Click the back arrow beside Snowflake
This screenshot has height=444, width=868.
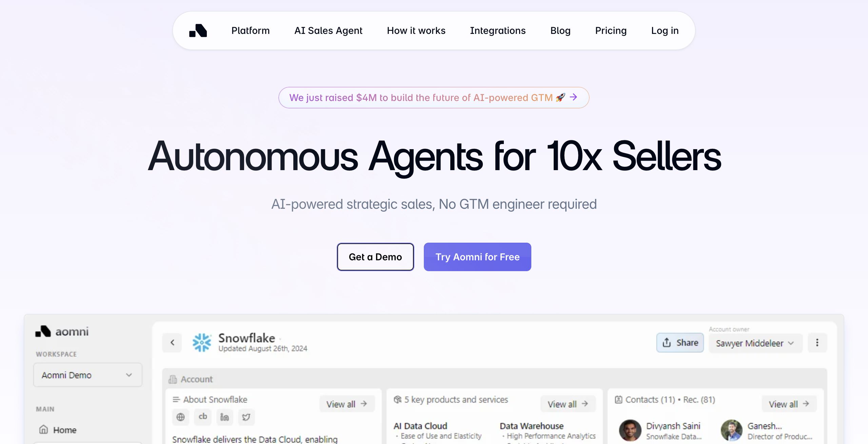pyautogui.click(x=172, y=343)
